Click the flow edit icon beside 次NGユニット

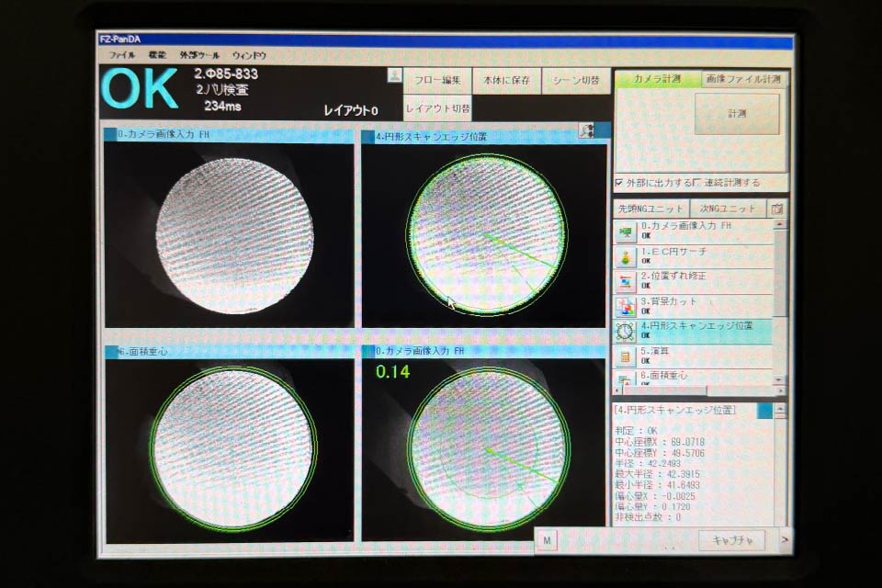click(777, 209)
